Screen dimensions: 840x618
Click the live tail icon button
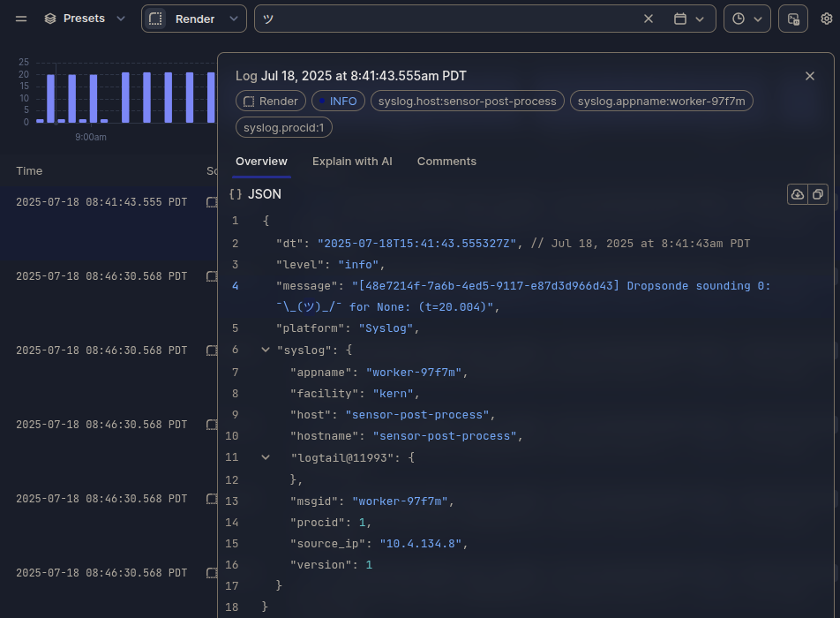point(793,19)
